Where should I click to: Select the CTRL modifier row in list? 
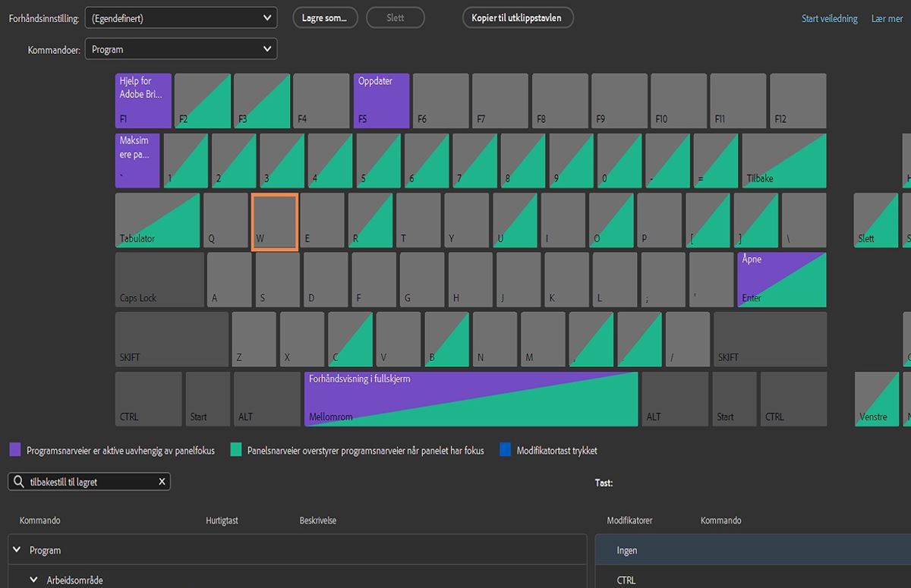(753, 580)
